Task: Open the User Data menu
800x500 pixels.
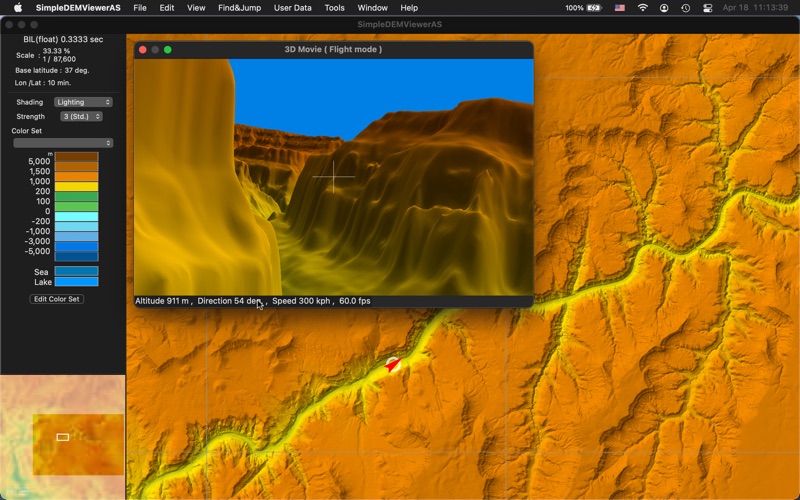Action: click(292, 8)
